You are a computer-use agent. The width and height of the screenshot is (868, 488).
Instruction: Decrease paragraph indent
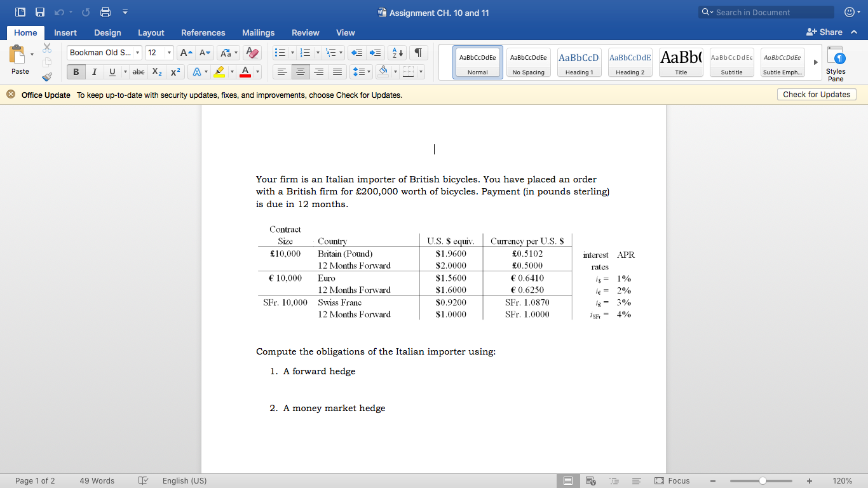[357, 53]
